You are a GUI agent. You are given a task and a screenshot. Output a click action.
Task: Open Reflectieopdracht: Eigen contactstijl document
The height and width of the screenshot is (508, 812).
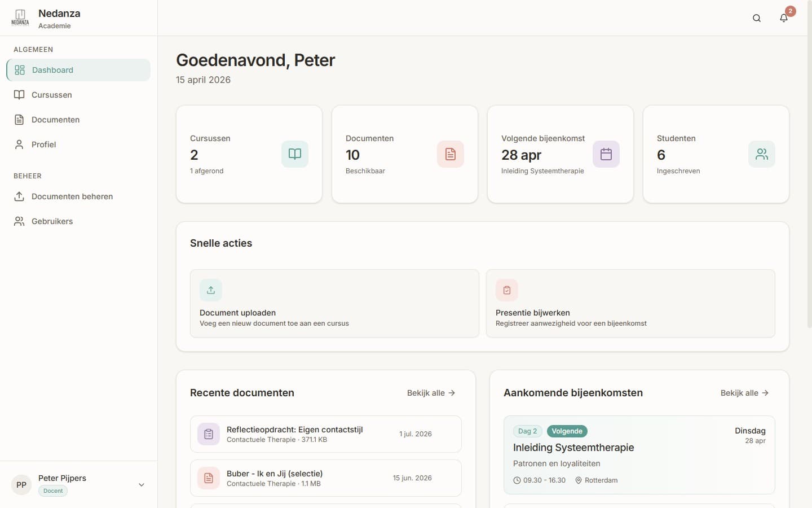[x=326, y=434]
